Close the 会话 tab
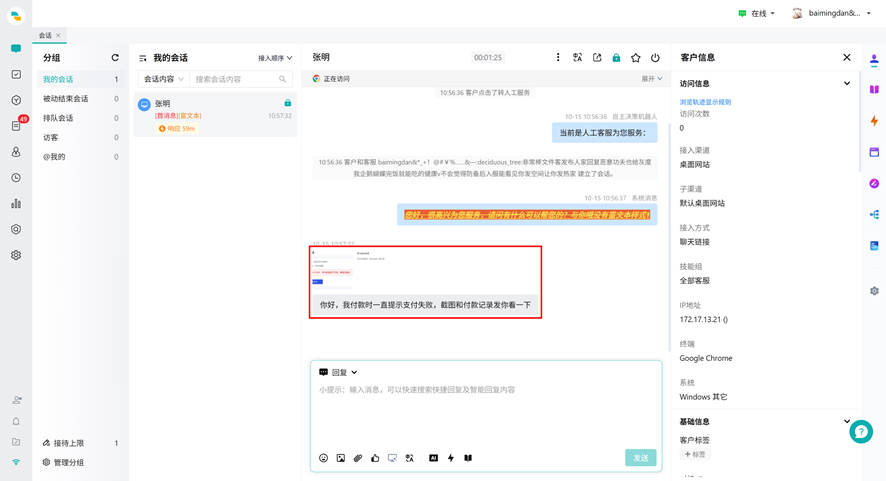Image resolution: width=886 pixels, height=481 pixels. pyautogui.click(x=58, y=35)
